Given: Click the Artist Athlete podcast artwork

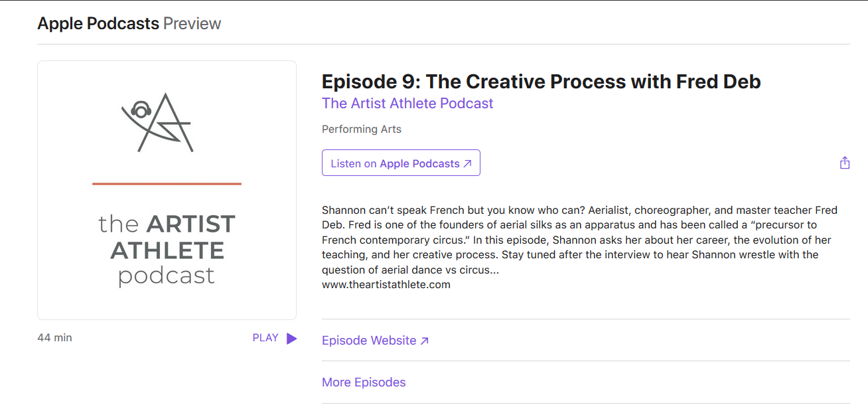Looking at the screenshot, I should [167, 191].
